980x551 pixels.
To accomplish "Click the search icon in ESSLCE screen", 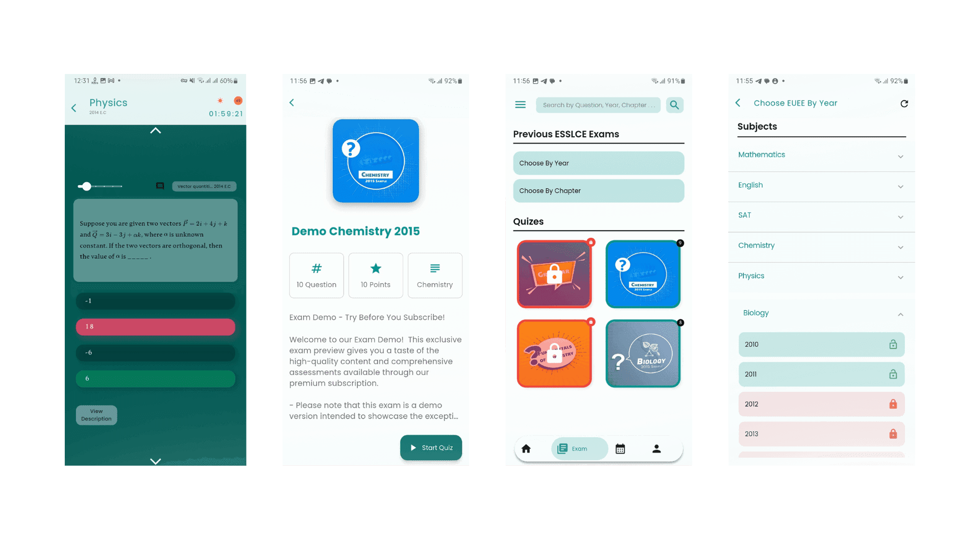I will coord(674,105).
